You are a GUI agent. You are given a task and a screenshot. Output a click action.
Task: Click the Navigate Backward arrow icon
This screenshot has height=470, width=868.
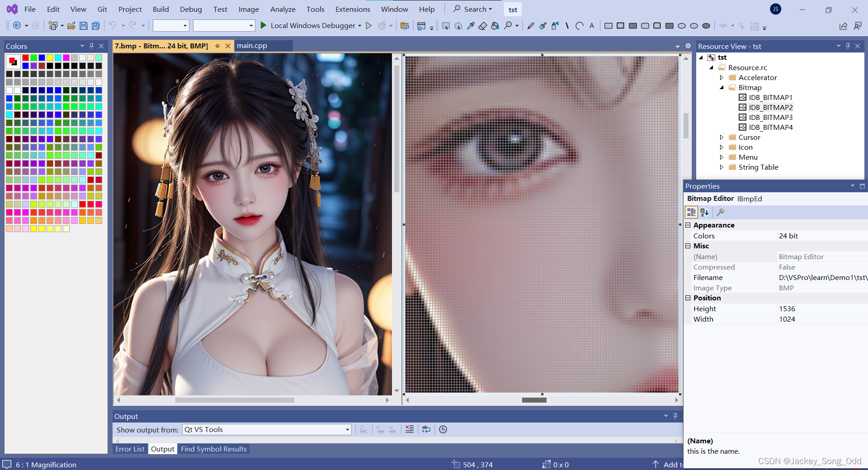pos(17,26)
